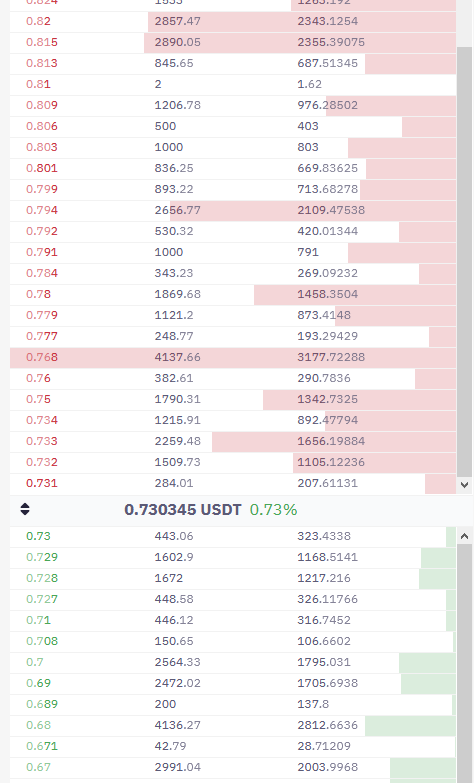Select the bid row at price 0.7
This screenshot has width=474, height=783.
click(x=233, y=662)
